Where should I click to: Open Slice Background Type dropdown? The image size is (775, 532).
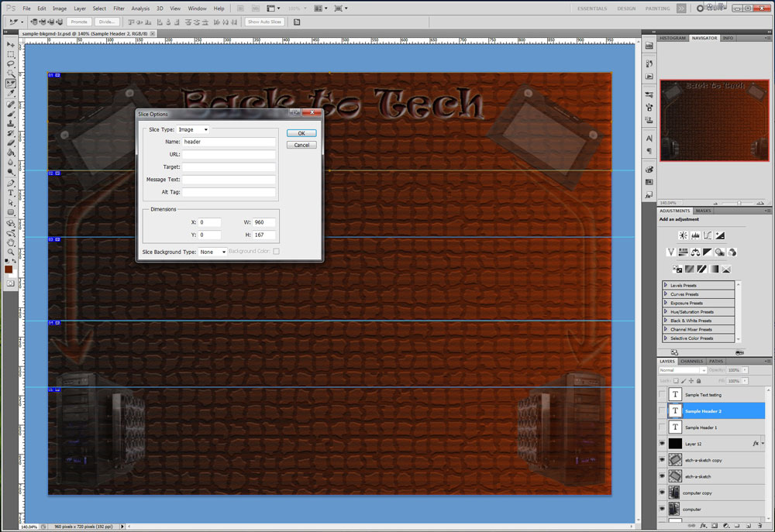(x=212, y=252)
